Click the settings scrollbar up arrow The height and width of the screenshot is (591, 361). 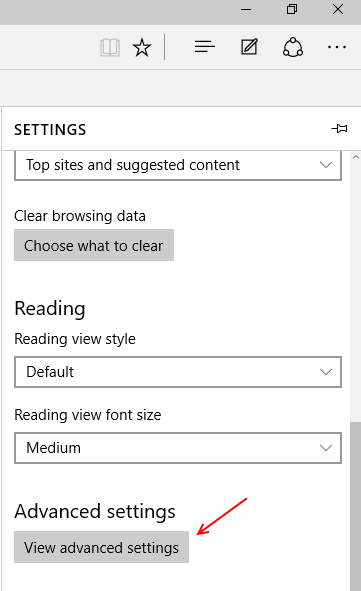tap(355, 157)
